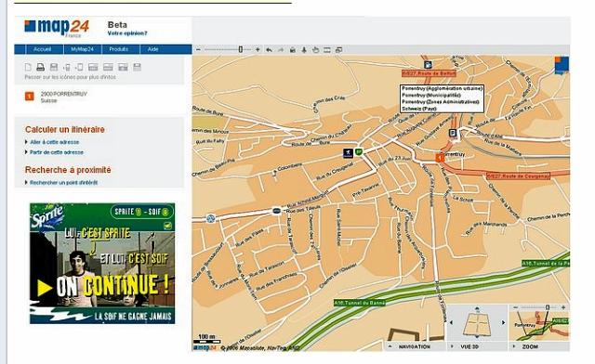The width and height of the screenshot is (595, 364).
Task: Click 'Aller à cette adresse' link
Action: point(55,142)
